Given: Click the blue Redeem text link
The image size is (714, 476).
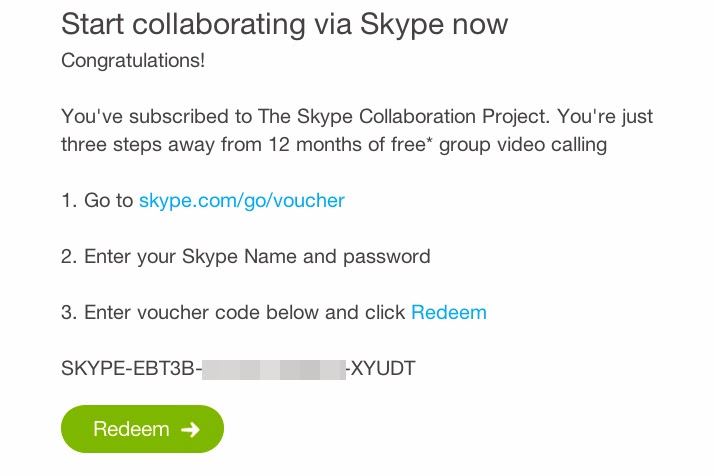Looking at the screenshot, I should pyautogui.click(x=448, y=313).
